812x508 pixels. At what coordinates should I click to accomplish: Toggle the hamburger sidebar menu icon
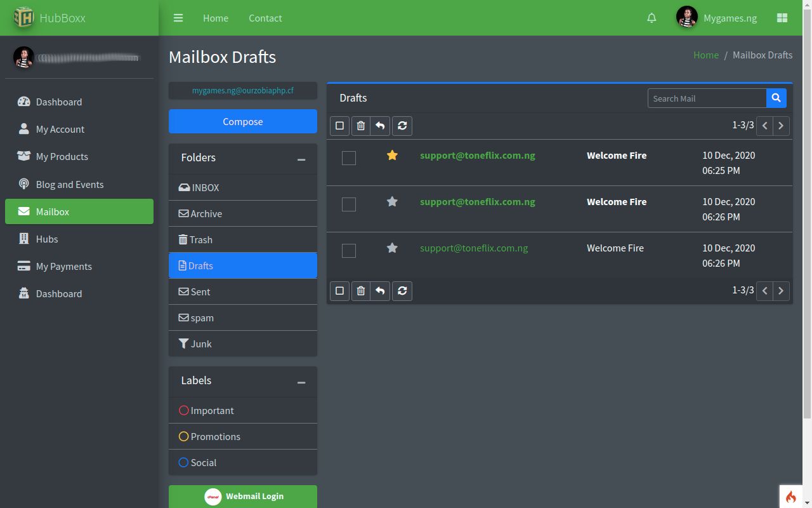(x=178, y=18)
